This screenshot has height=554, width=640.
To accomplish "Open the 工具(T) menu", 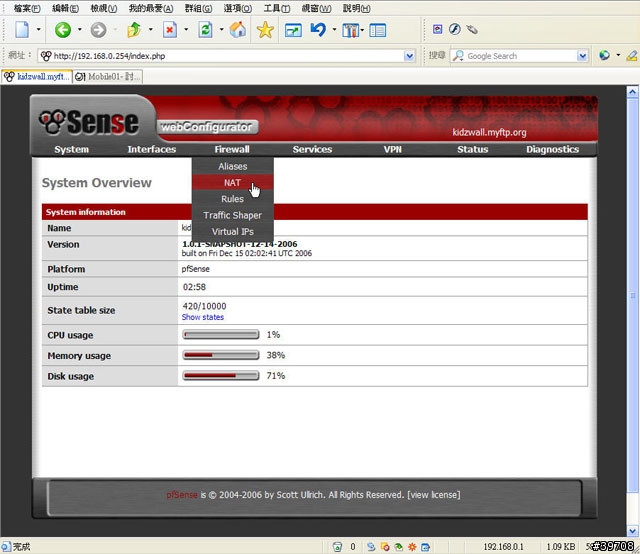I will click(x=277, y=8).
